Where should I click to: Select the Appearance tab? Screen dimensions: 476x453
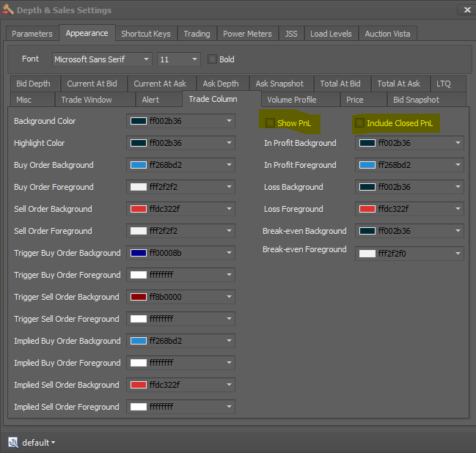(87, 33)
